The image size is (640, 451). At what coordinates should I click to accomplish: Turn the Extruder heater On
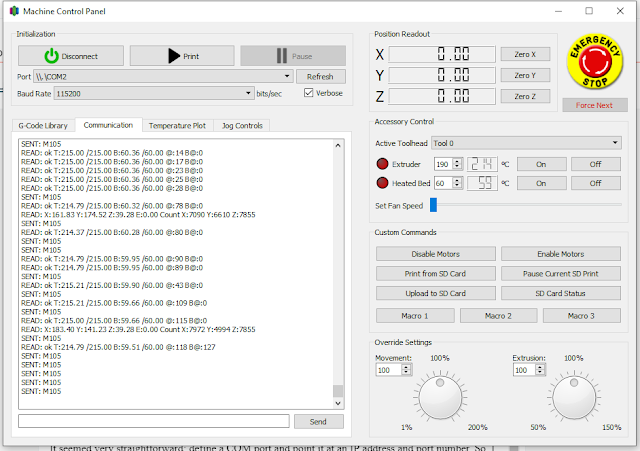click(x=542, y=164)
